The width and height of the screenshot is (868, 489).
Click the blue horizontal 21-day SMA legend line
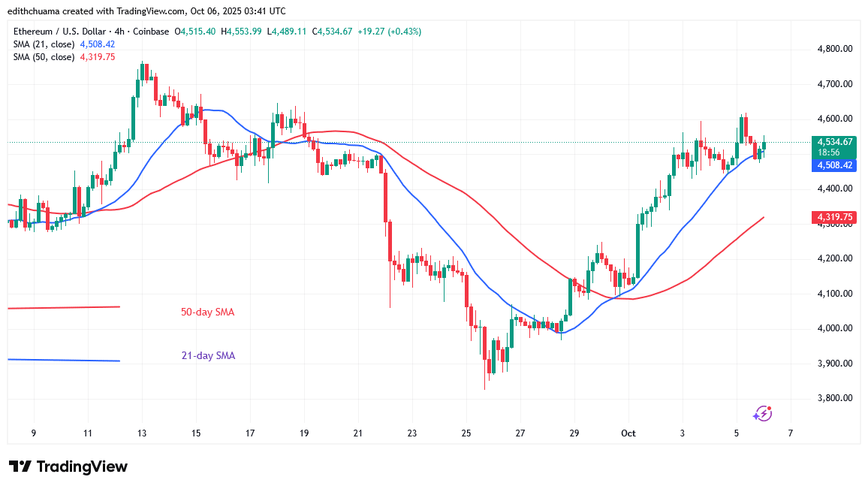(x=64, y=361)
